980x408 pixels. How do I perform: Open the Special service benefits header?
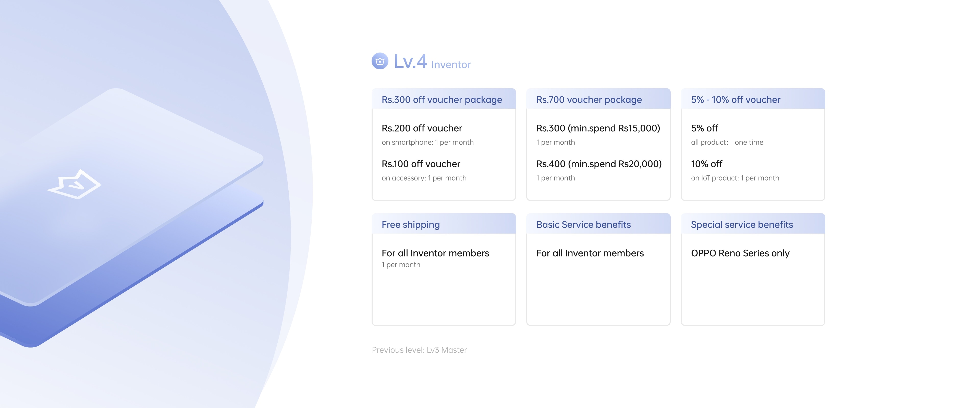point(741,225)
